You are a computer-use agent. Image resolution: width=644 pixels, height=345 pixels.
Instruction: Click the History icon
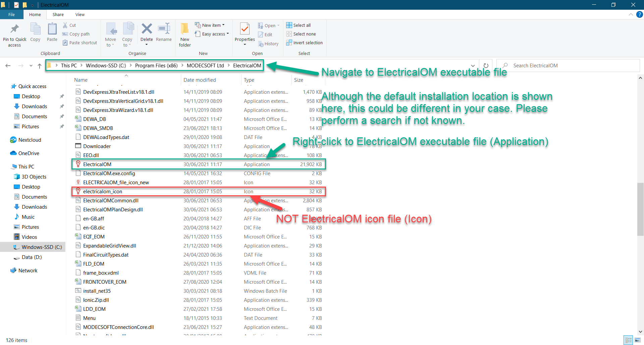261,44
